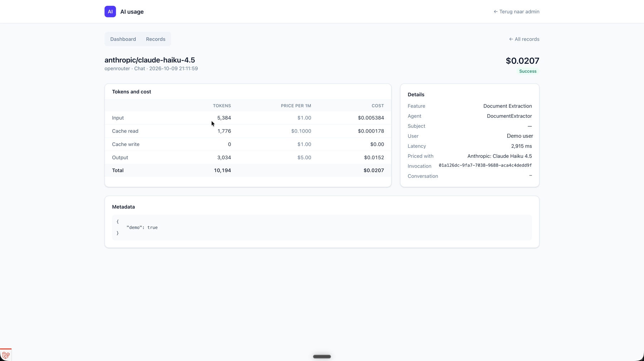Switch to the Dashboard tab
This screenshot has width=644, height=361.
tap(123, 39)
